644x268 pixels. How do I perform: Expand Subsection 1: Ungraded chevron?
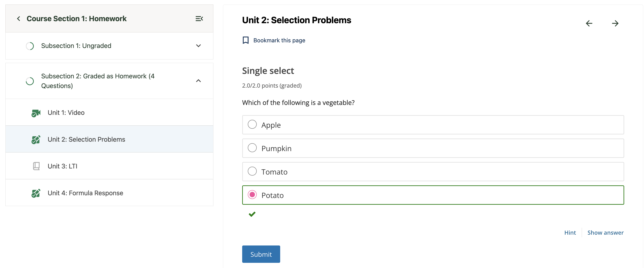coord(198,46)
